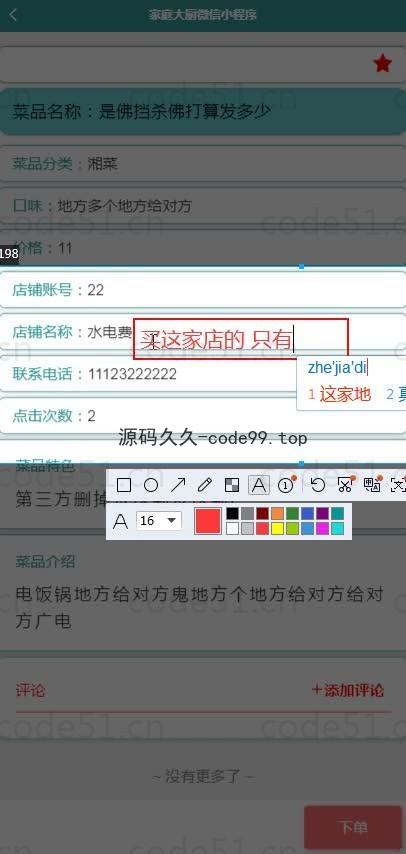Viewport: 406px width, 854px height.
Task: Click the 评论 comments heading
Action: 30,690
